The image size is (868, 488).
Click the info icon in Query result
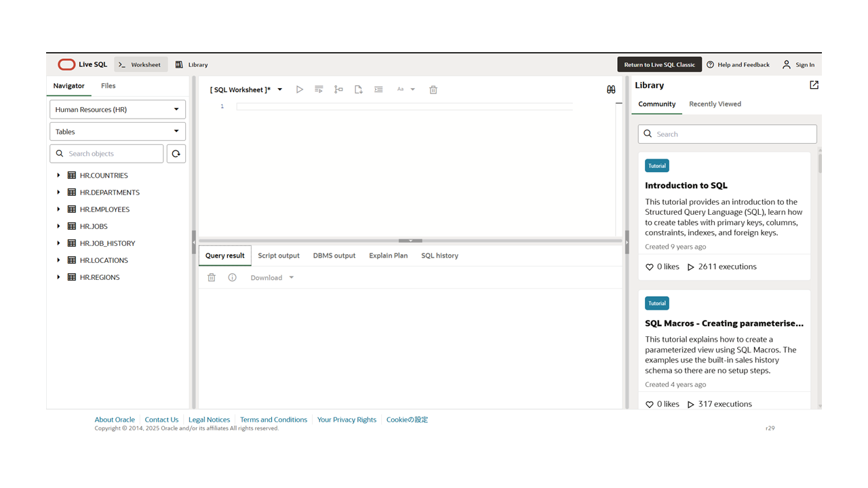point(233,278)
